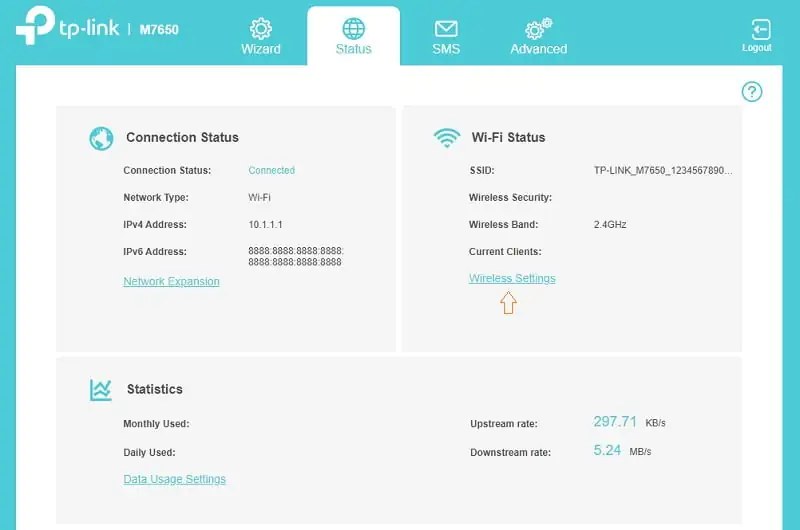Click the 'Statistics' panel heading
The width and height of the screenshot is (800, 530).
155,390
